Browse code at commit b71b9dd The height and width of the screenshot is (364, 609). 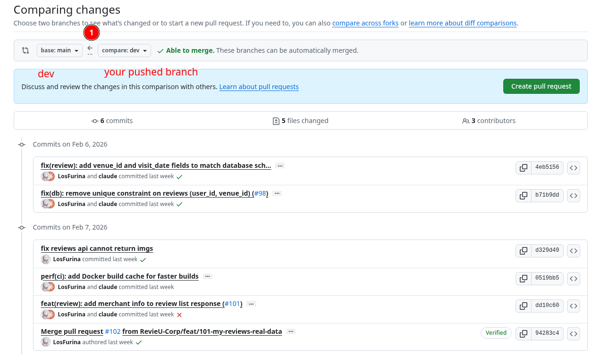[x=573, y=195]
